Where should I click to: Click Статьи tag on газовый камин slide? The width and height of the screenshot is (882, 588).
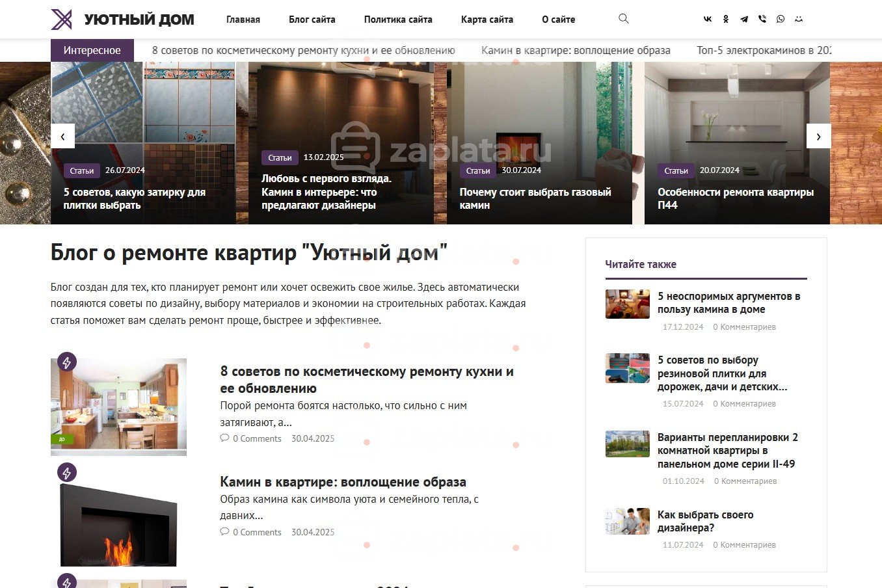coord(478,170)
